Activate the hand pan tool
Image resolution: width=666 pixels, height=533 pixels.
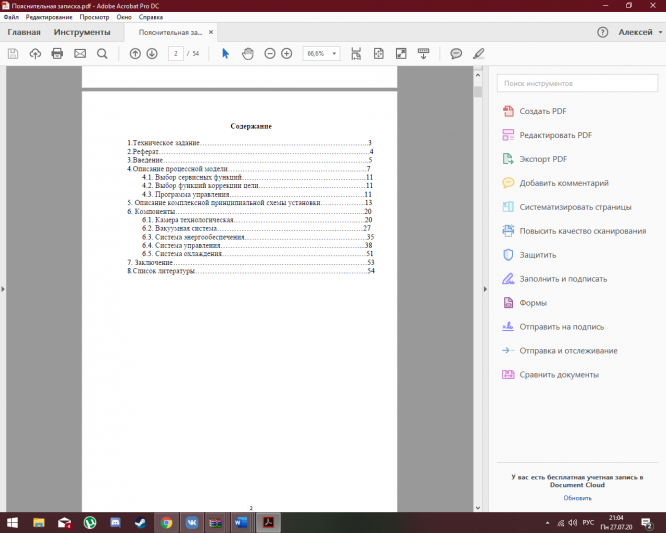[x=248, y=54]
